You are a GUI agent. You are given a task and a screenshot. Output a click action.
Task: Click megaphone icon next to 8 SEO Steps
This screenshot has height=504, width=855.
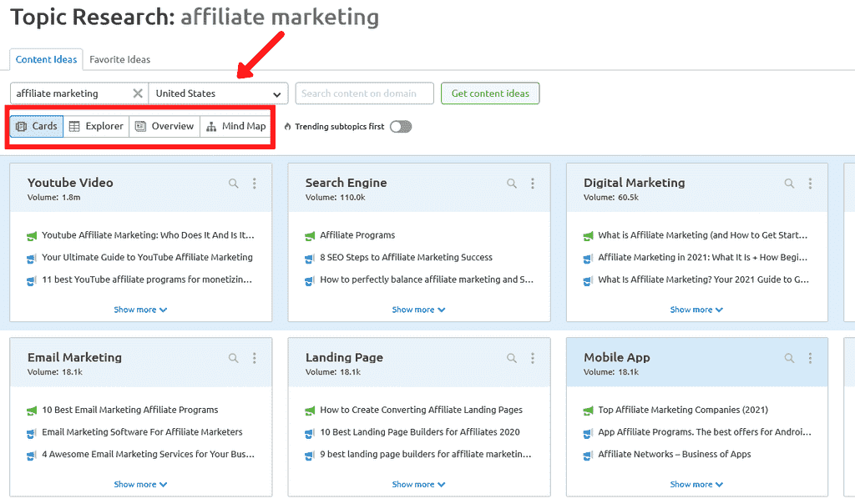point(310,259)
